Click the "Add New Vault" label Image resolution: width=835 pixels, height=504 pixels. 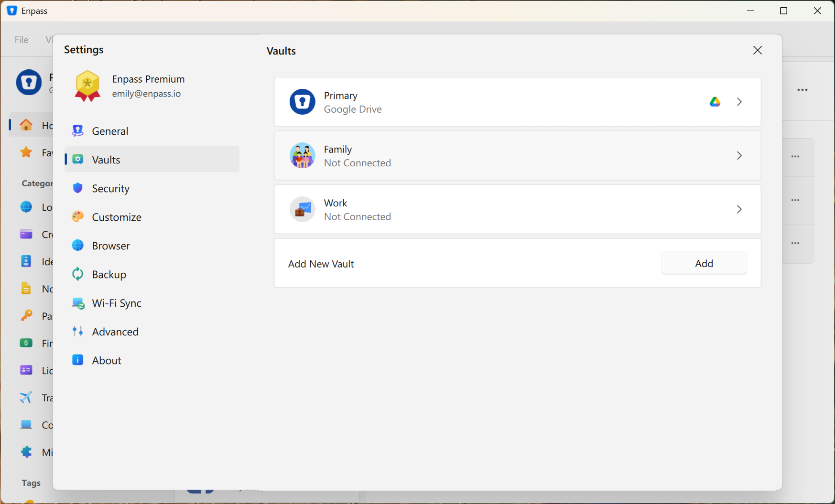(x=321, y=264)
